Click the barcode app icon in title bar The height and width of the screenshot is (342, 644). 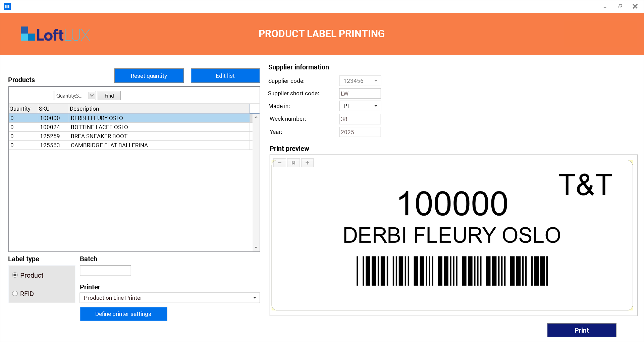click(7, 6)
